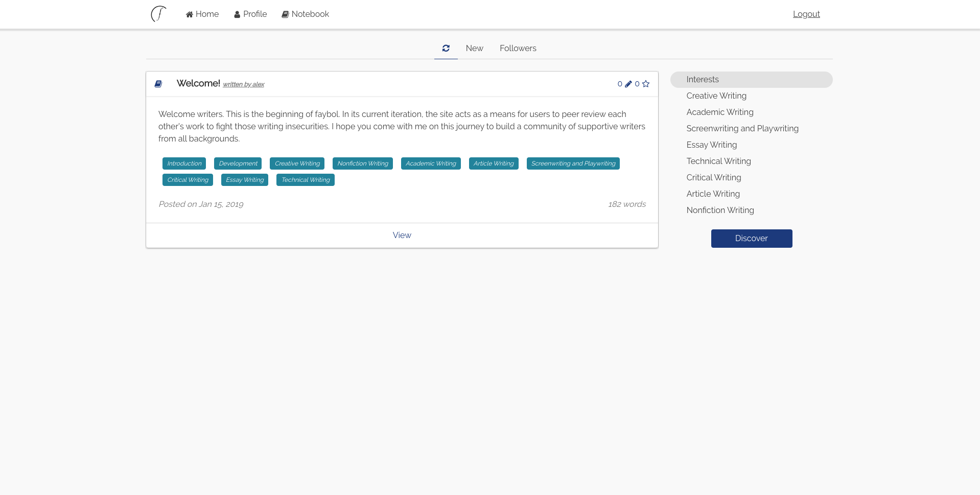Switch to the Followers tab
The height and width of the screenshot is (495, 980).
(x=518, y=48)
